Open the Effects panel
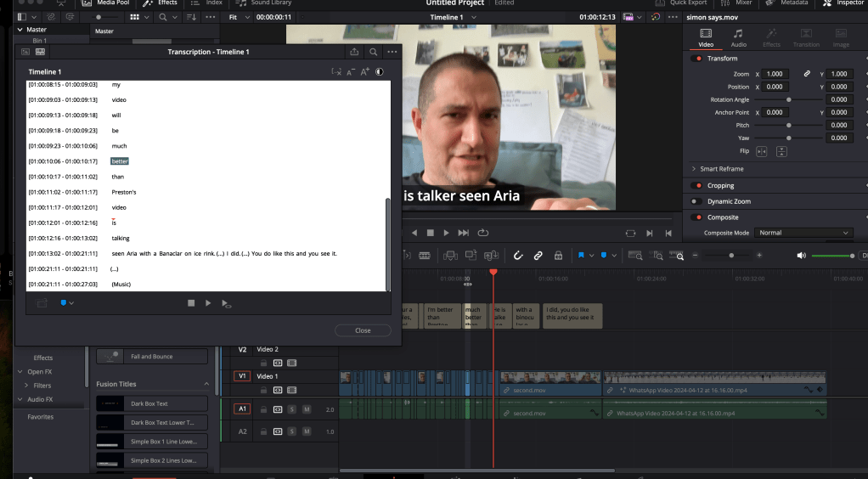Viewport: 868px width, 479px height. tap(160, 3)
